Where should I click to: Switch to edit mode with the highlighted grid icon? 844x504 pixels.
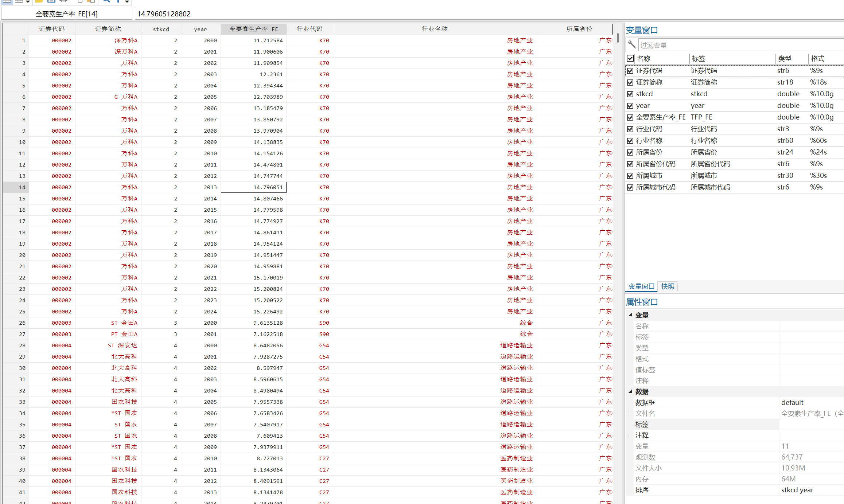click(x=7, y=1)
